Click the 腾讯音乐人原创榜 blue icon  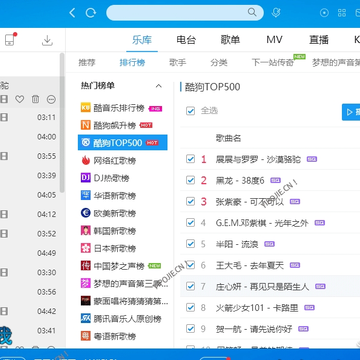(86, 318)
